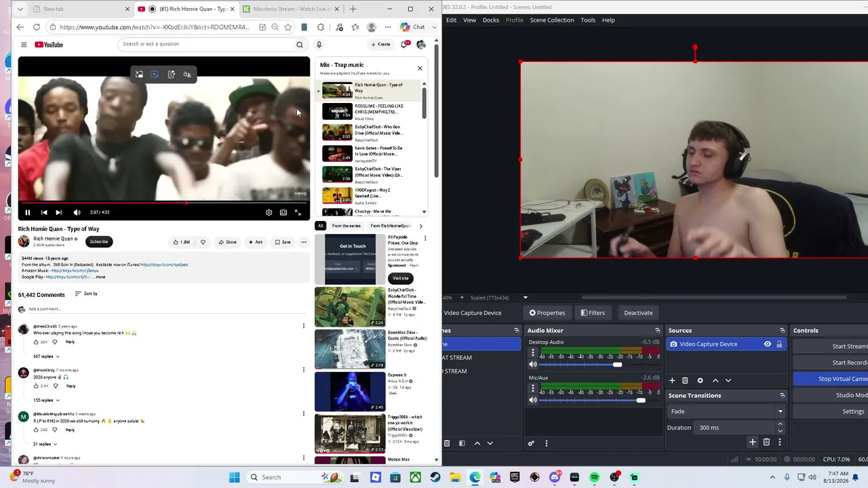The width and height of the screenshot is (868, 488).
Task: Go to the YouTube home logo
Action: [x=49, y=45]
